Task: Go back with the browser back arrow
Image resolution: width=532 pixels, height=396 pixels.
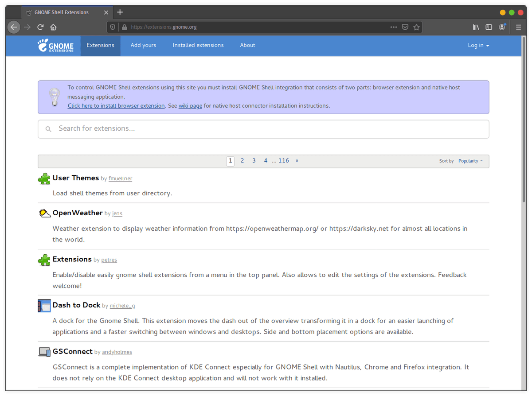Action: click(14, 27)
